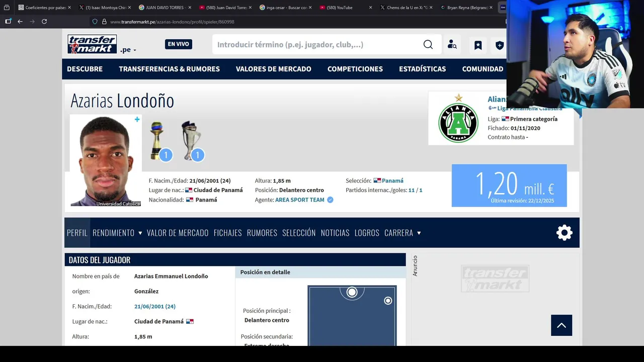Open the .pe country selector dropdown
The width and height of the screenshot is (644, 362).
(x=128, y=50)
